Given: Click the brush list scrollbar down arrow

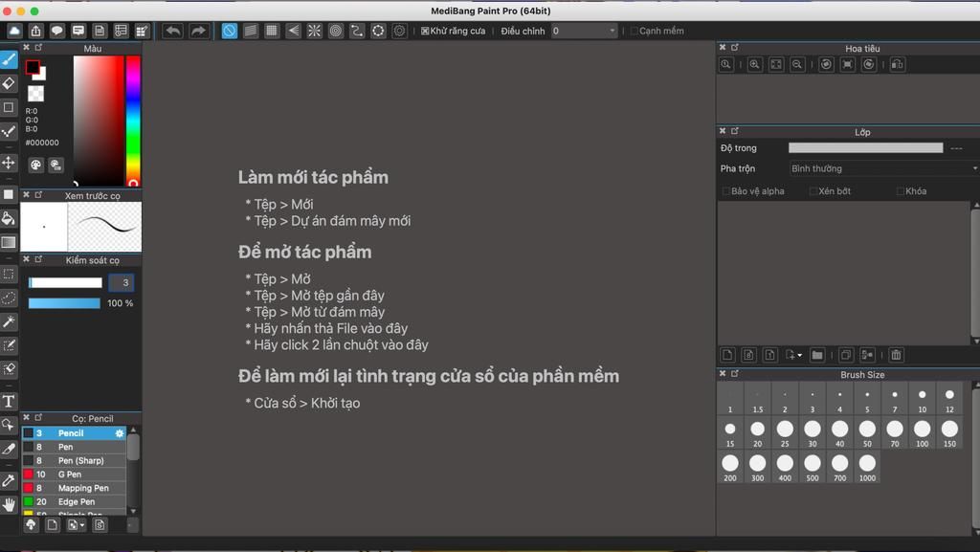Looking at the screenshot, I should [132, 511].
